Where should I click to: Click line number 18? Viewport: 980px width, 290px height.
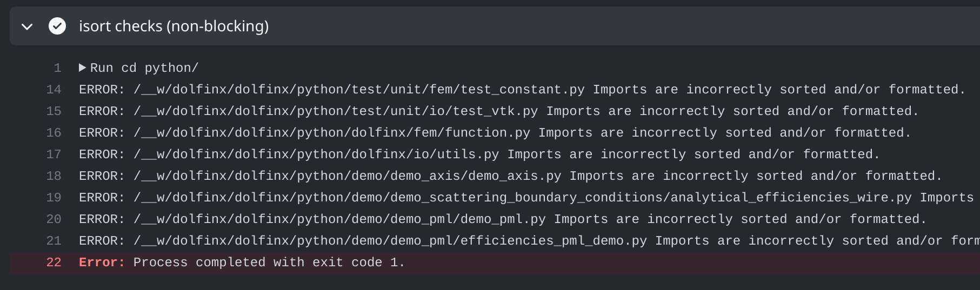pyautogui.click(x=54, y=176)
